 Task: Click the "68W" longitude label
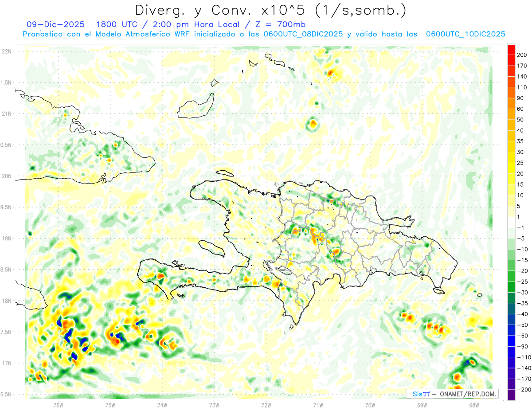(x=474, y=405)
